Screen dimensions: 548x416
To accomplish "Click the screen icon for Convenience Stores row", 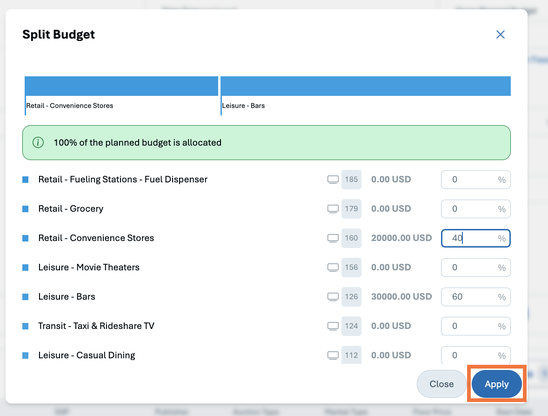I will click(333, 238).
